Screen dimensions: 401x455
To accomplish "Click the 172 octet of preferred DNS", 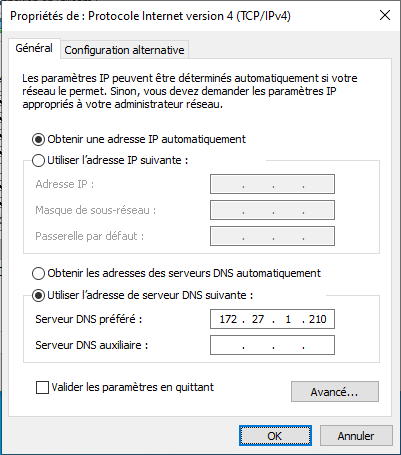I will pos(228,319).
